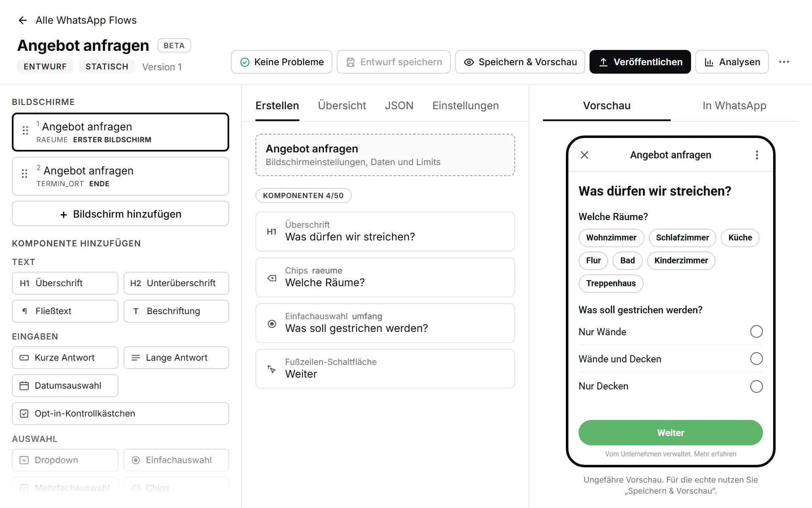Click Speichern & Vorschau button
Image resolution: width=812 pixels, height=508 pixels.
click(520, 62)
